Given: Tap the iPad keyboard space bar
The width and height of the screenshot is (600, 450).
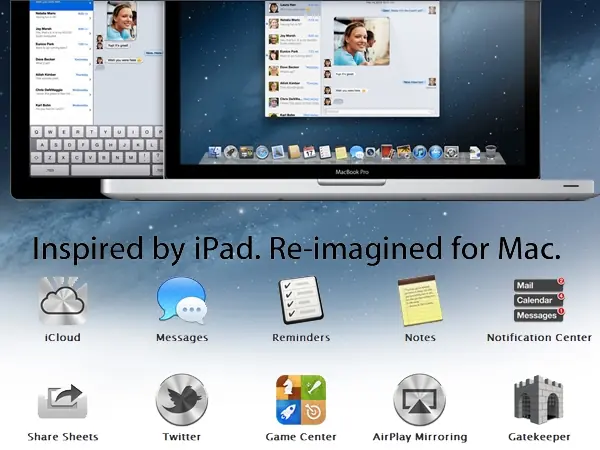Looking at the screenshot, I should pyautogui.click(x=111, y=170).
